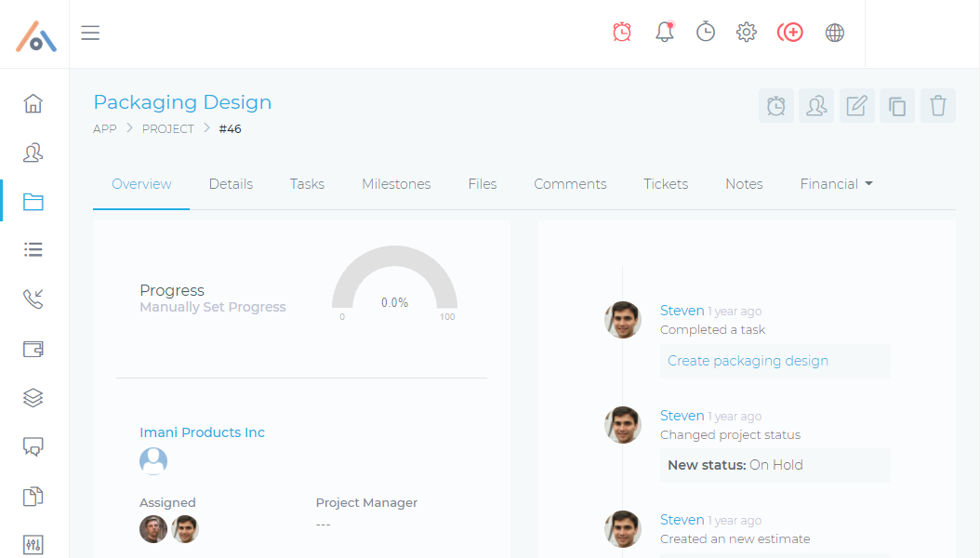Image resolution: width=980 pixels, height=558 pixels.
Task: Open the settings gear icon
Action: tap(747, 33)
